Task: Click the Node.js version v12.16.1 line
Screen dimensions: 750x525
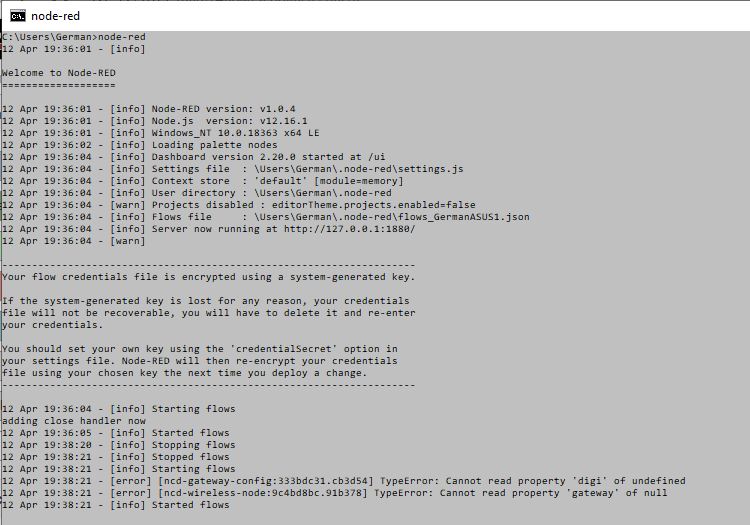Action: click(x=155, y=121)
